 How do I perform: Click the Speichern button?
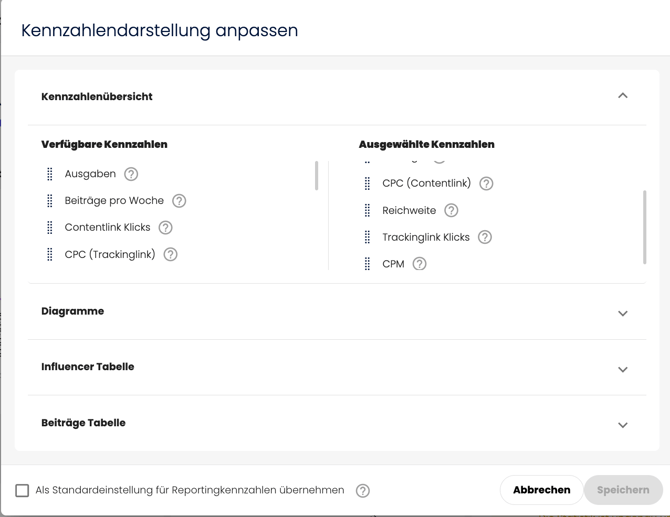(623, 490)
